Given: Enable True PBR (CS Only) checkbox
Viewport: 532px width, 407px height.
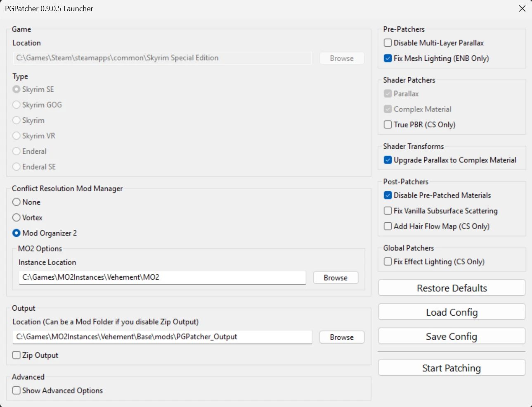Looking at the screenshot, I should (x=388, y=124).
